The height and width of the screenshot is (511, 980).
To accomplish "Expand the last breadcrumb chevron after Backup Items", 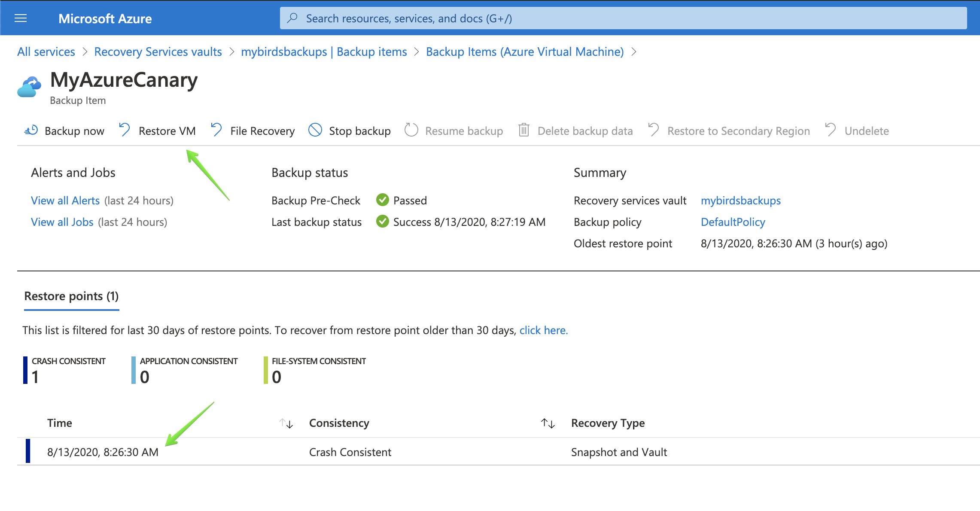I will click(634, 52).
